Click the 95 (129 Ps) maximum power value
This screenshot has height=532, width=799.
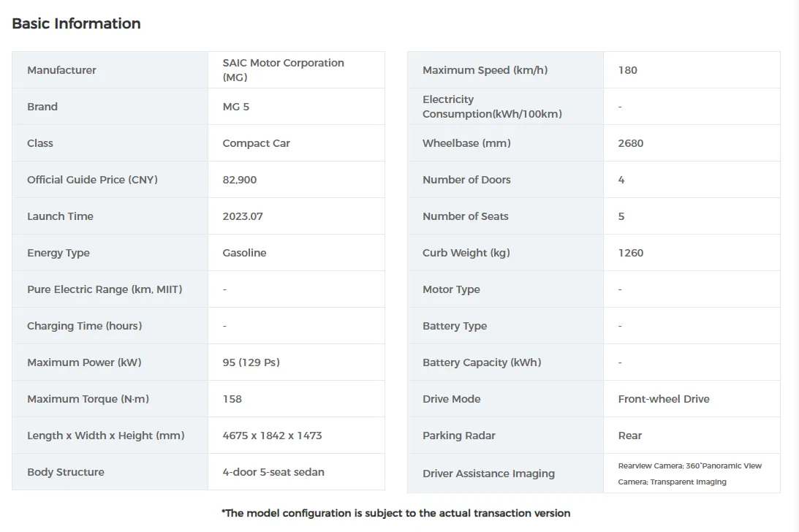[251, 362]
